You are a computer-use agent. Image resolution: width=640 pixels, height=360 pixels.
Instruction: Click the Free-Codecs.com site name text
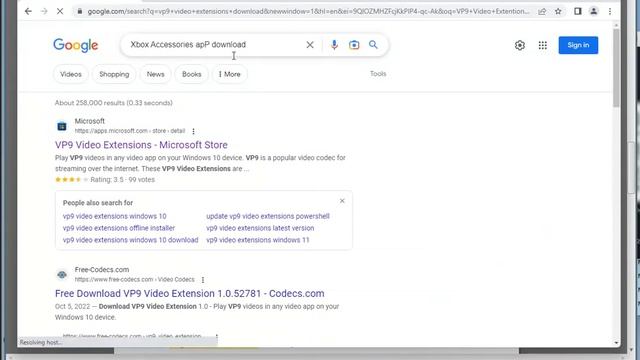pos(102,270)
